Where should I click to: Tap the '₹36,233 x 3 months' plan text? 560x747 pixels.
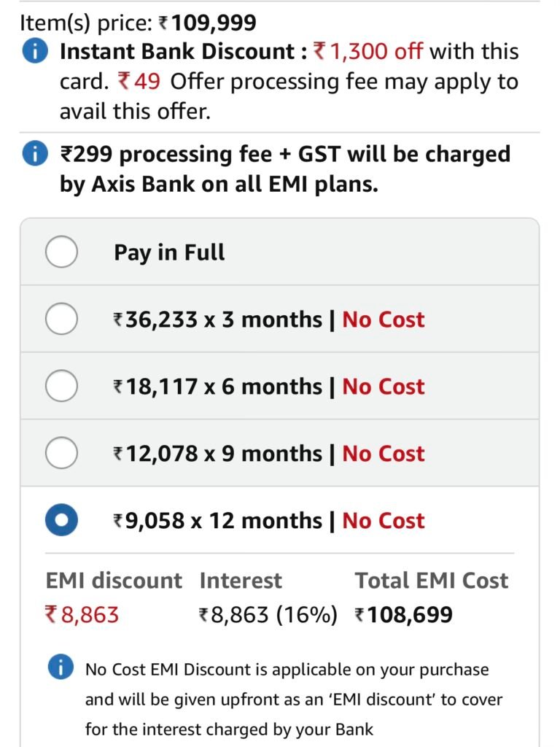217,320
